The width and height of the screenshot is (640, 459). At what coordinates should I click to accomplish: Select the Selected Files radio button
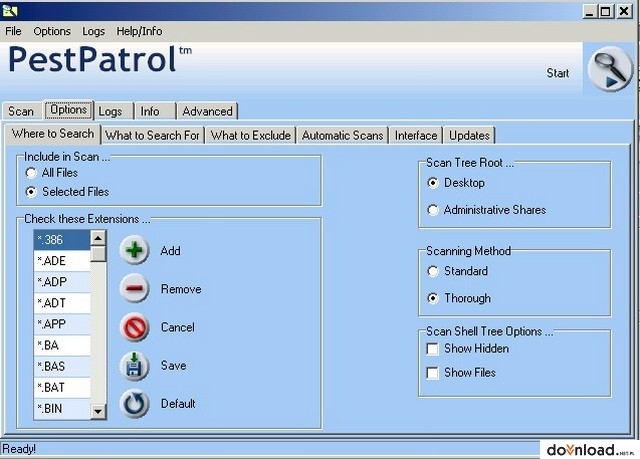(x=31, y=192)
